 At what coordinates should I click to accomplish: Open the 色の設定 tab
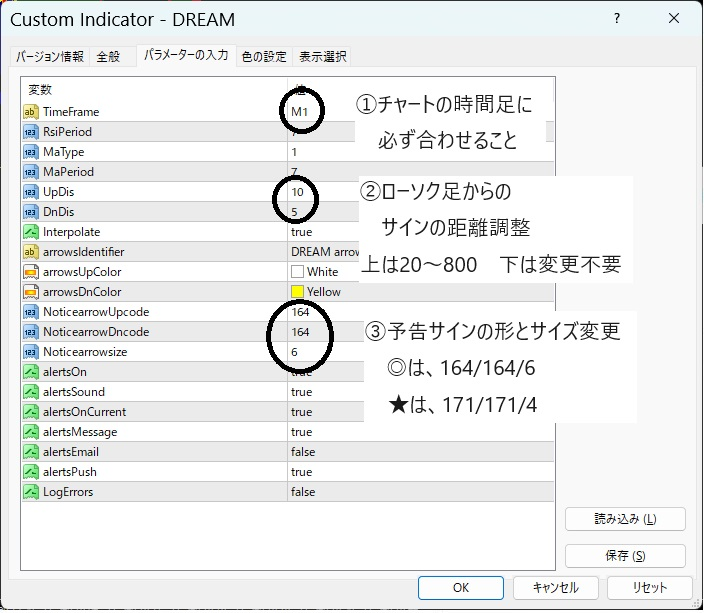coord(264,57)
